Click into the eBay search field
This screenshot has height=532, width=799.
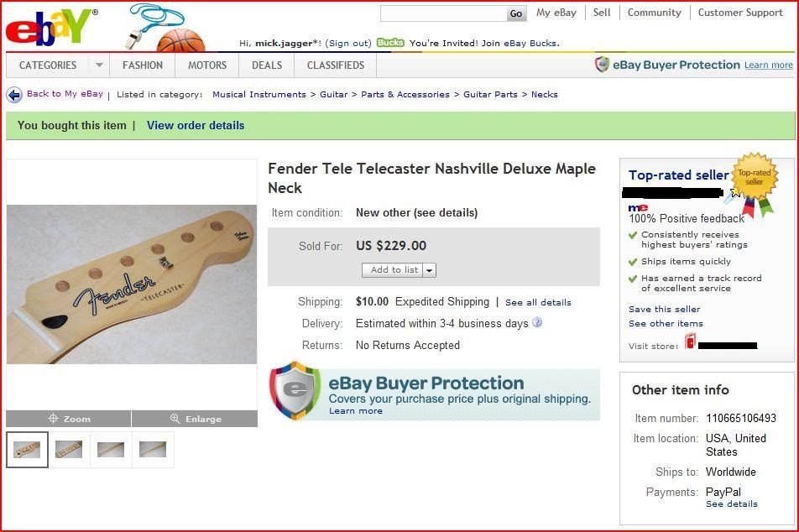click(443, 13)
